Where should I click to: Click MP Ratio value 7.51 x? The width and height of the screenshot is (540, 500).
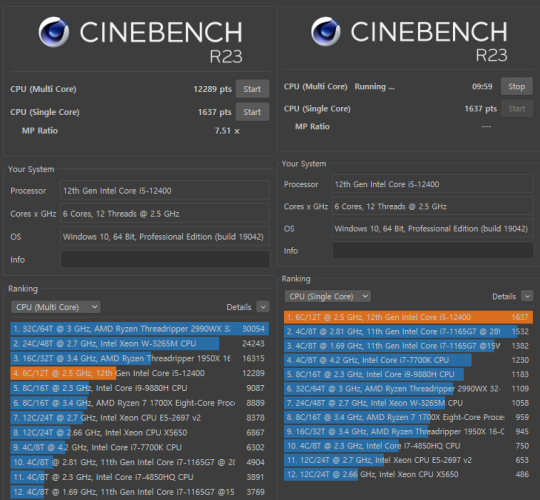click(227, 131)
